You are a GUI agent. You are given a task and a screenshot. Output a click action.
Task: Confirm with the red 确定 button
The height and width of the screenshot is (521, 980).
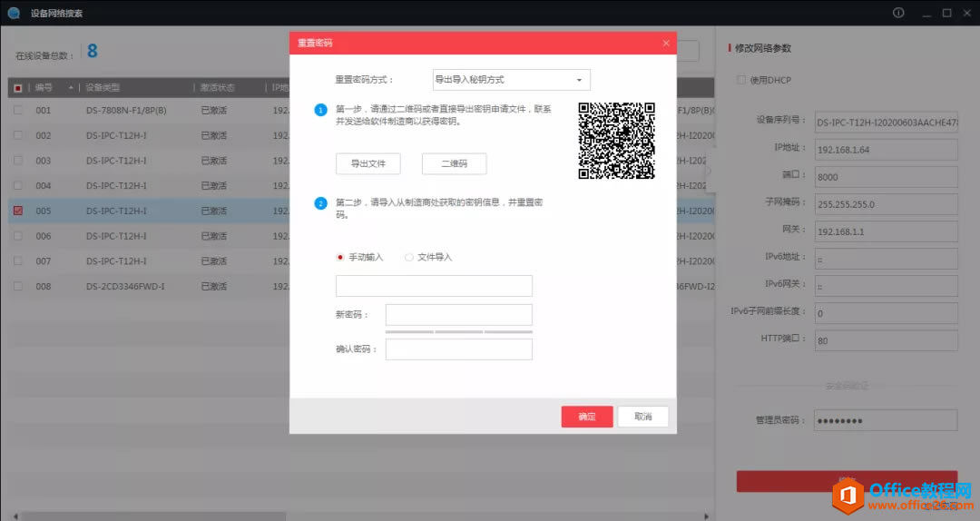[x=587, y=417]
